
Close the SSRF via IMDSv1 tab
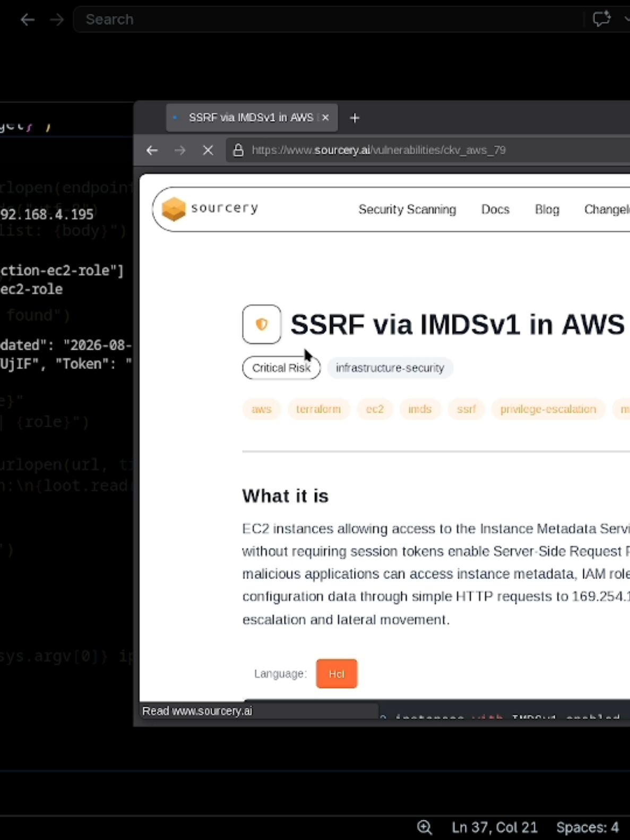(x=325, y=117)
